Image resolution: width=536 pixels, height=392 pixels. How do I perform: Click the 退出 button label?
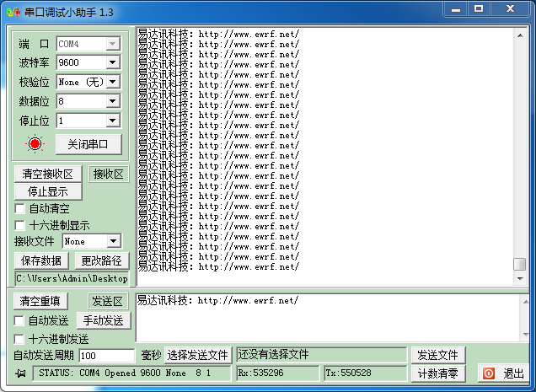[513, 373]
